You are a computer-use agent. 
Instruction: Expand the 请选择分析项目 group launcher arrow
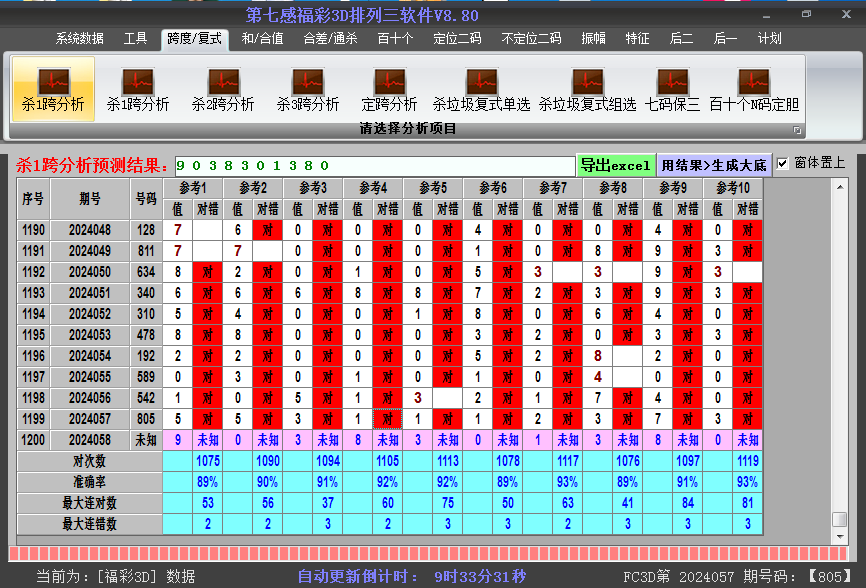click(x=797, y=130)
